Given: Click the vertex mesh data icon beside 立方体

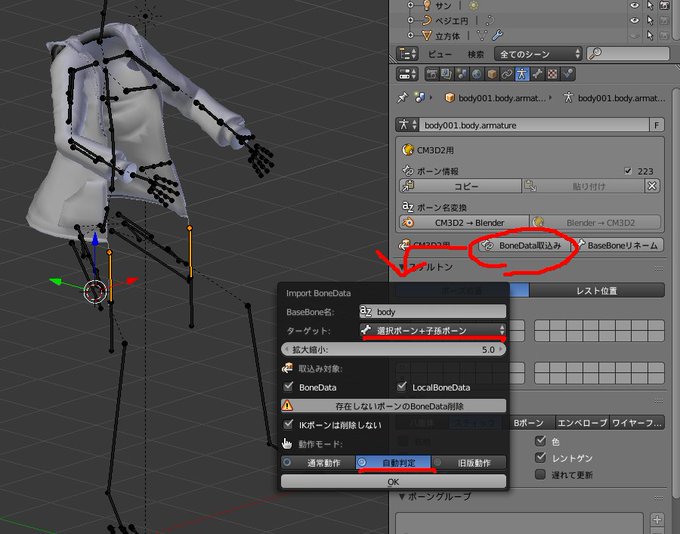Looking at the screenshot, I should click(x=482, y=35).
